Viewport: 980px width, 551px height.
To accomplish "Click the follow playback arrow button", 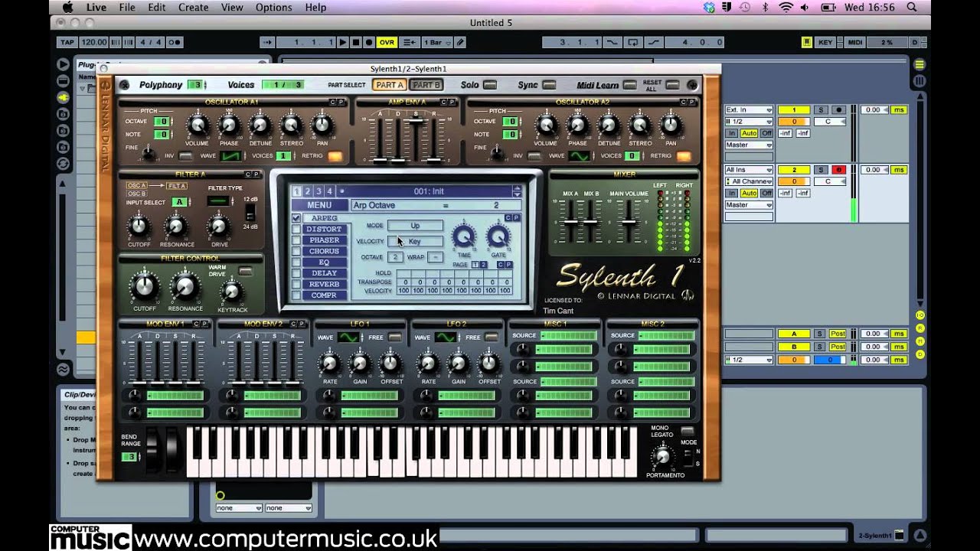I will 267,43.
